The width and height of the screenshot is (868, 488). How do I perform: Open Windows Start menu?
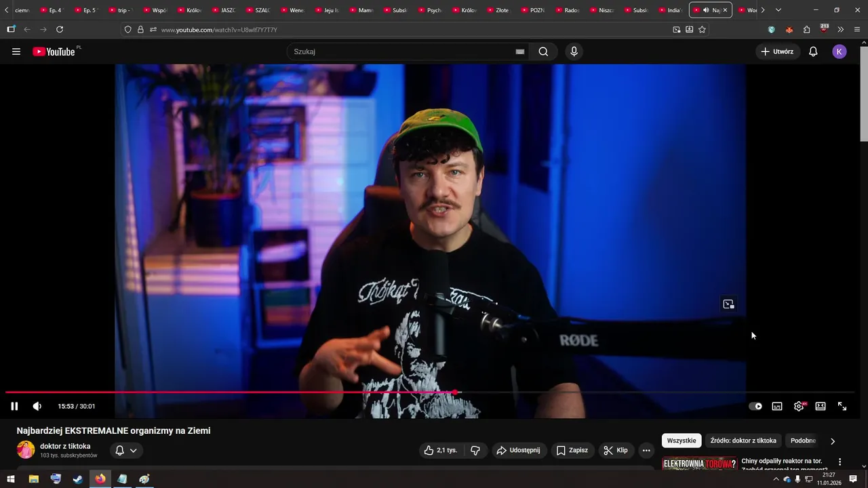[x=11, y=479]
